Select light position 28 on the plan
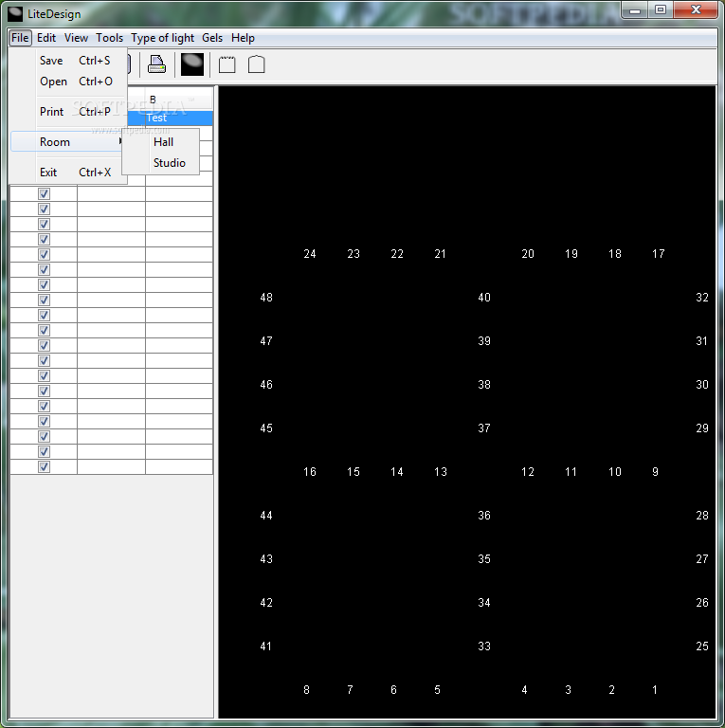Screen dimensions: 725x728 pyautogui.click(x=702, y=516)
